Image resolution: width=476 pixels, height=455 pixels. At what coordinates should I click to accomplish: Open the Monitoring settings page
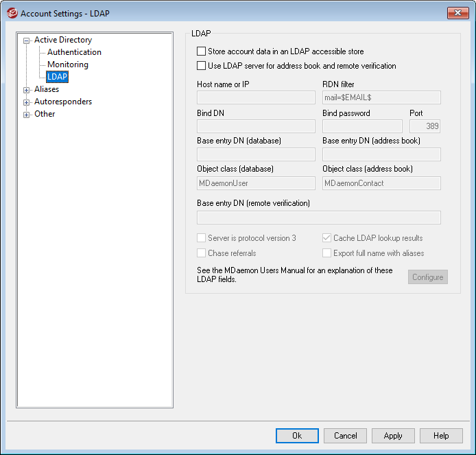coord(67,65)
